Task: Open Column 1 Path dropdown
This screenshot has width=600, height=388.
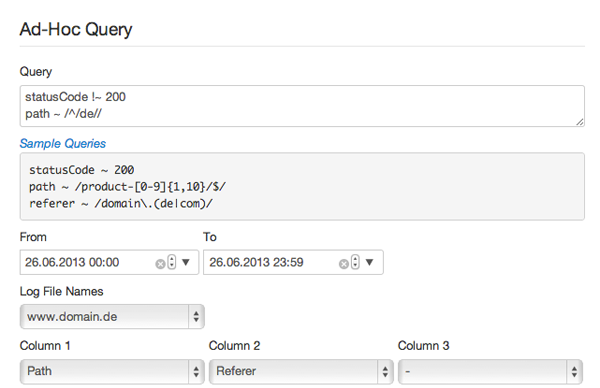Action: coord(112,371)
